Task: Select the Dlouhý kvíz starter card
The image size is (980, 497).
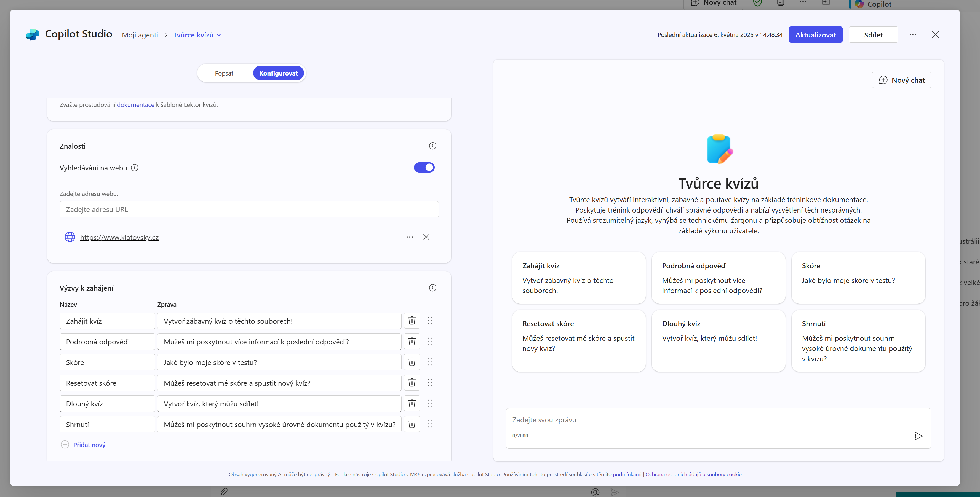Action: pyautogui.click(x=718, y=341)
